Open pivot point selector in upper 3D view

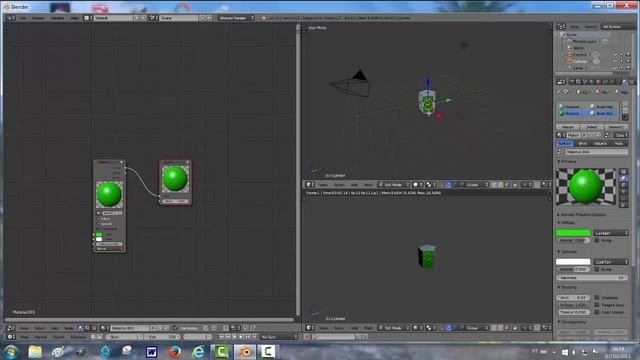click(x=430, y=185)
